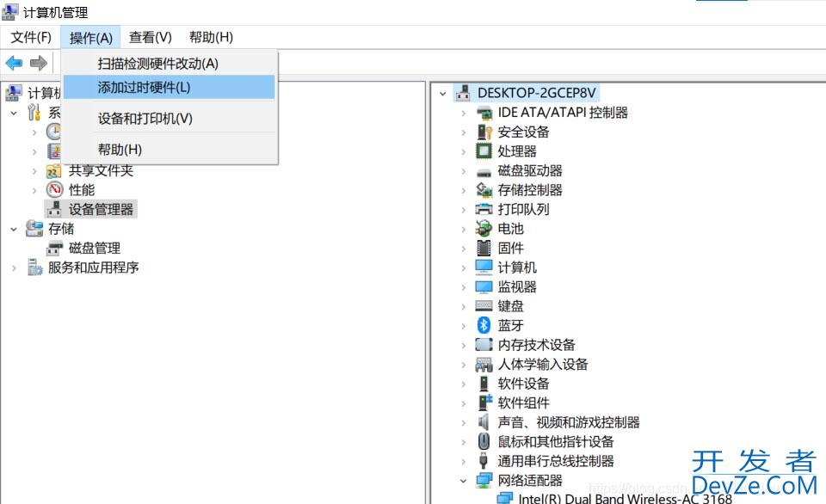Click the 性能 performance icon in left tree

point(55,189)
